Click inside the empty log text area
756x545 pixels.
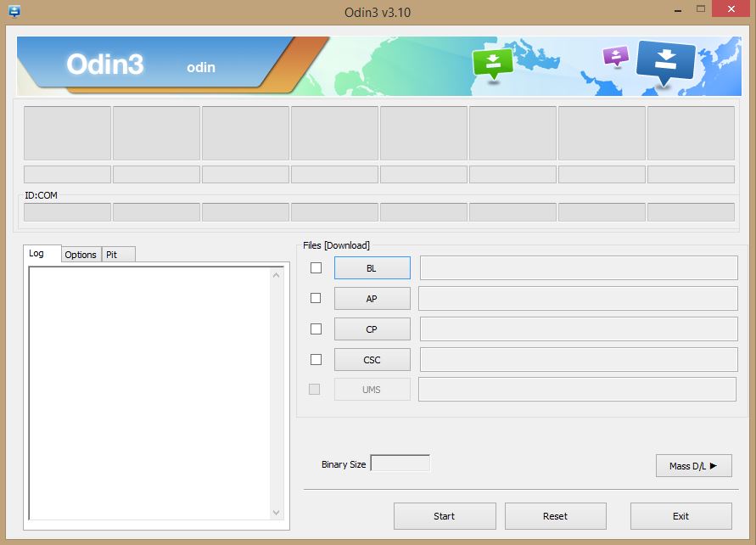149,393
